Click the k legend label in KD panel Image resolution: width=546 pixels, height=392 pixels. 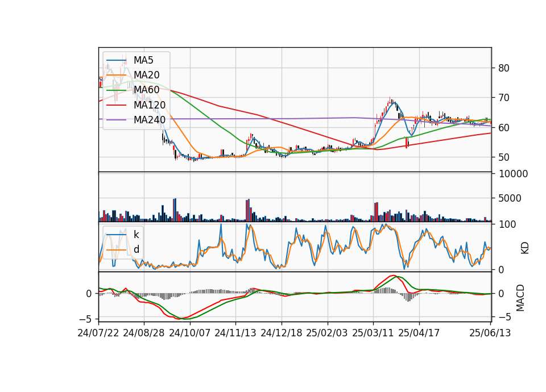(x=136, y=235)
